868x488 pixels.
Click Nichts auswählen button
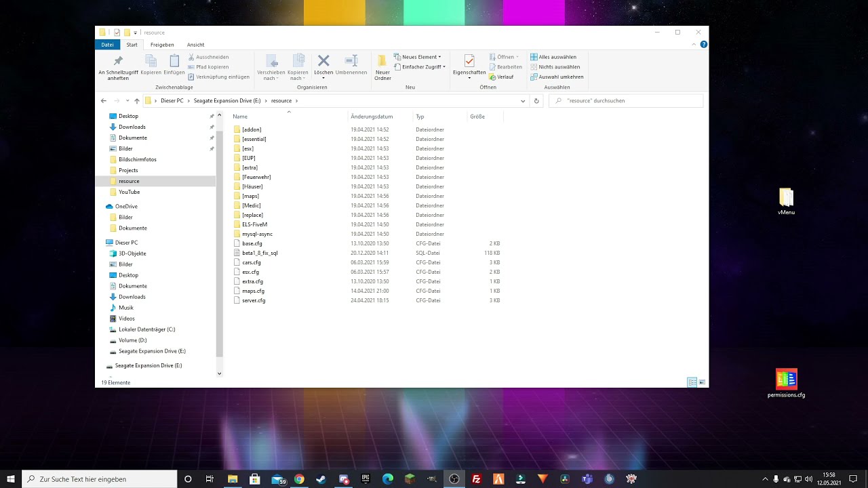555,67
